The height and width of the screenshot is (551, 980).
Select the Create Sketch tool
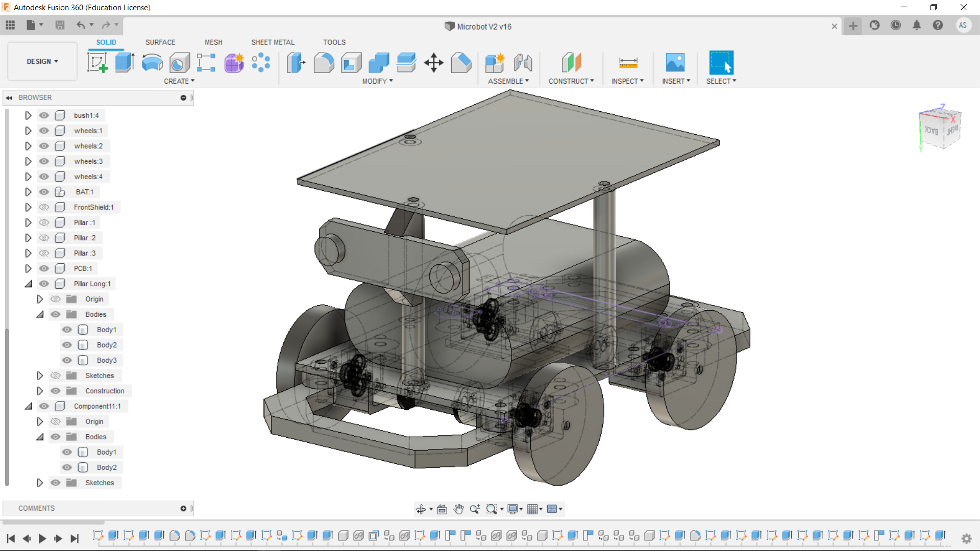pyautogui.click(x=96, y=61)
